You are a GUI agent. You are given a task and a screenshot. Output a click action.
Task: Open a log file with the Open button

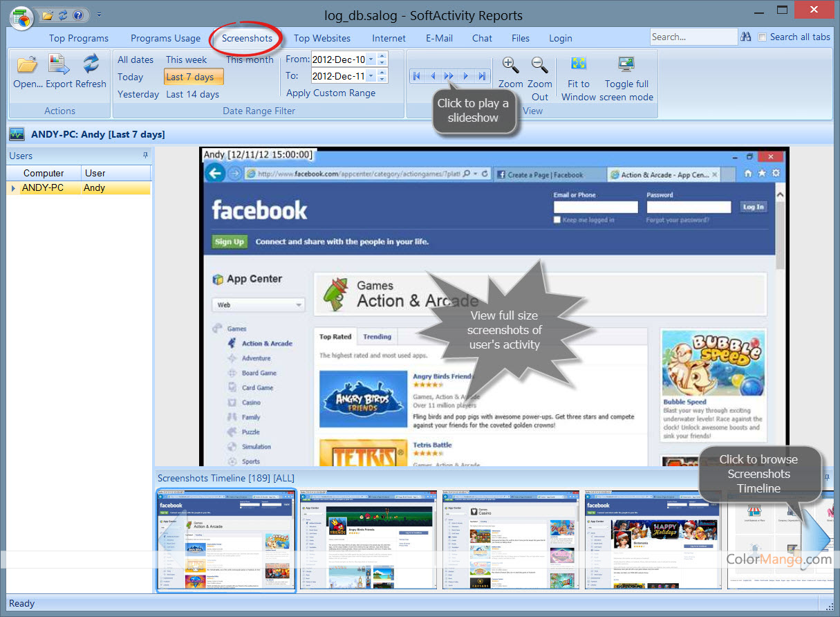tap(28, 73)
